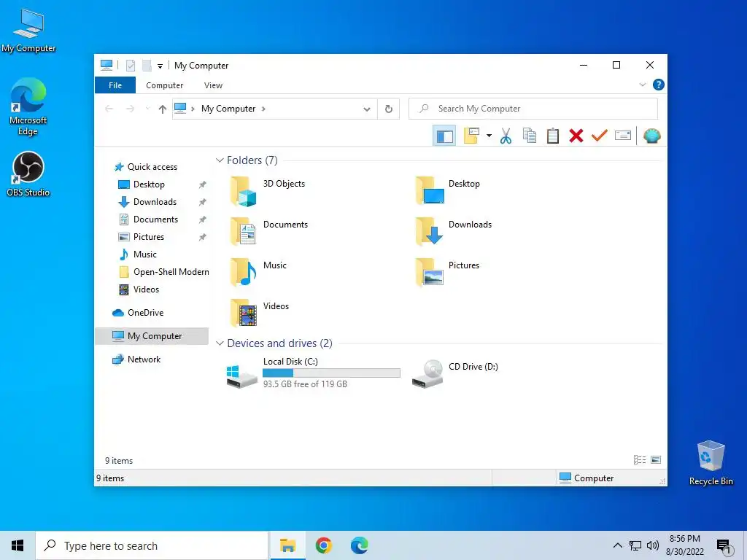Open the File ribbon tab

coord(115,85)
